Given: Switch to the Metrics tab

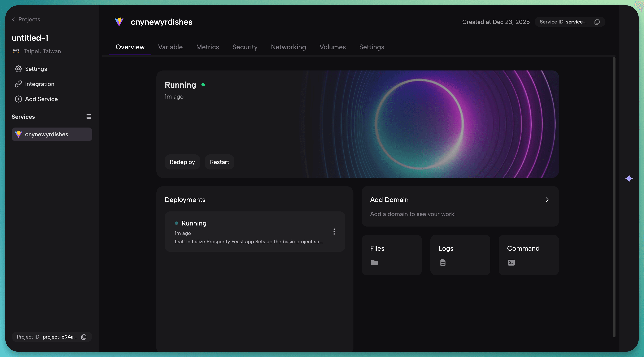Looking at the screenshot, I should click(x=207, y=47).
